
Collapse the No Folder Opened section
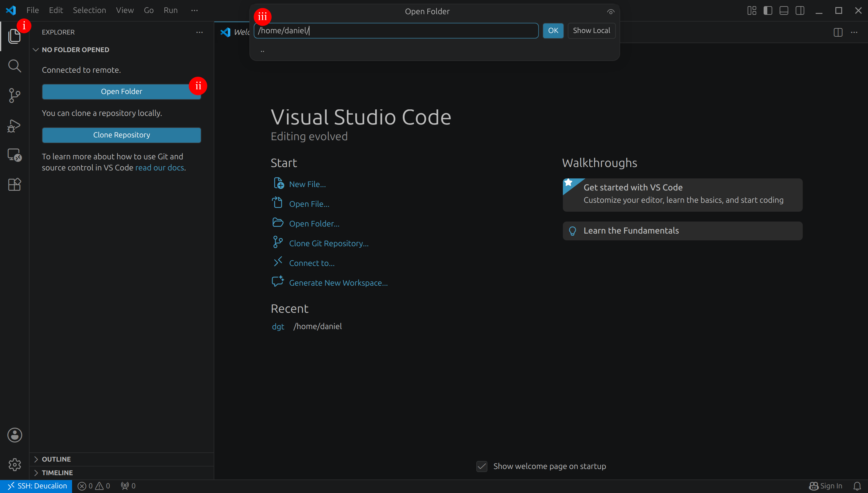[x=121, y=50]
